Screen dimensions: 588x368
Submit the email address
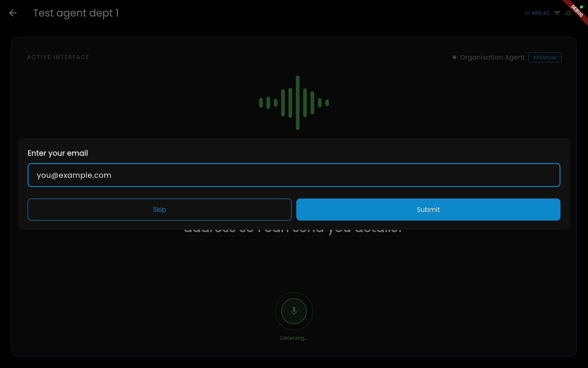pos(428,210)
